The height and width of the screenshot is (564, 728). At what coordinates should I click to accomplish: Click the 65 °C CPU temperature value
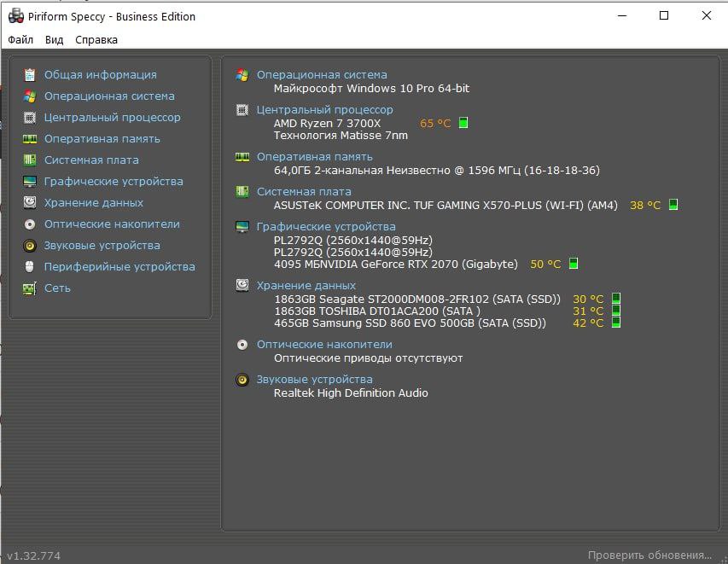[435, 124]
